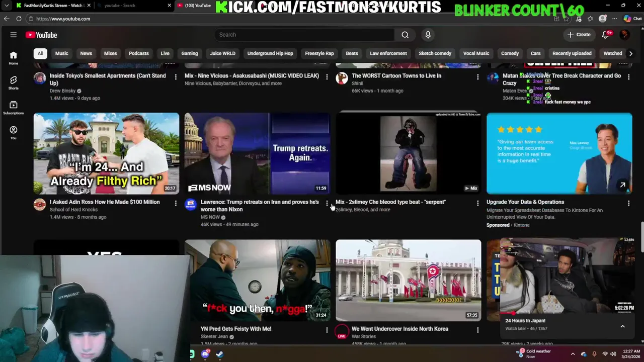
Task: Open the You sidebar icon
Action: [14, 133]
